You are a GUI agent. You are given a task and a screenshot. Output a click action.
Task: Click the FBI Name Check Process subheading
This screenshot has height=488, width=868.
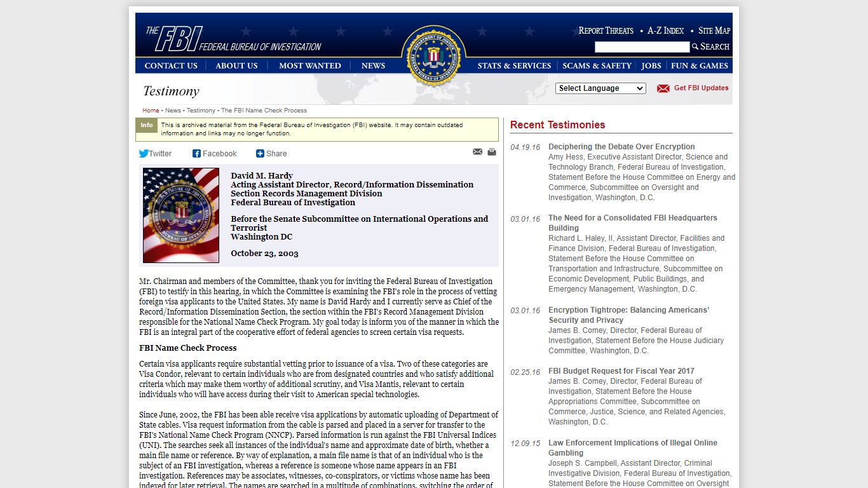(188, 348)
